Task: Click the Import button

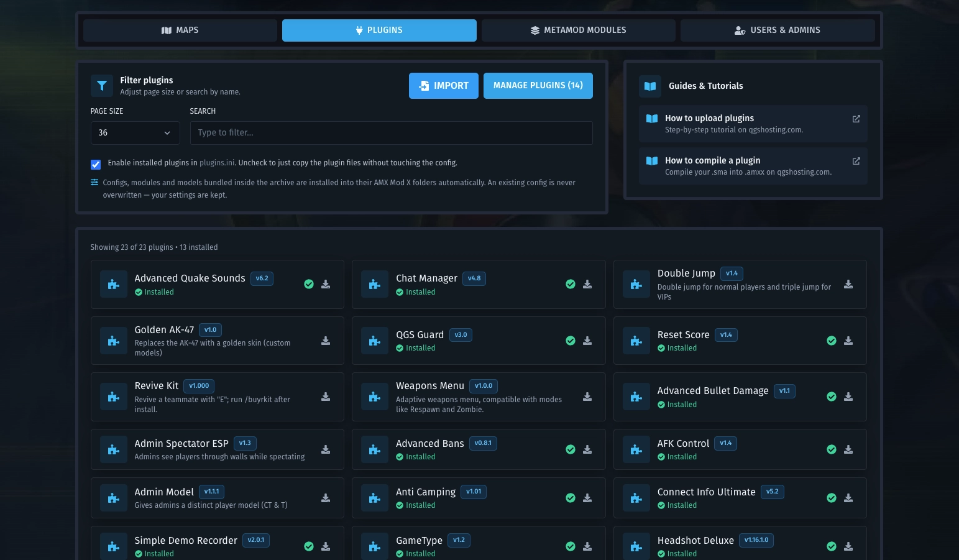Action: (x=444, y=86)
